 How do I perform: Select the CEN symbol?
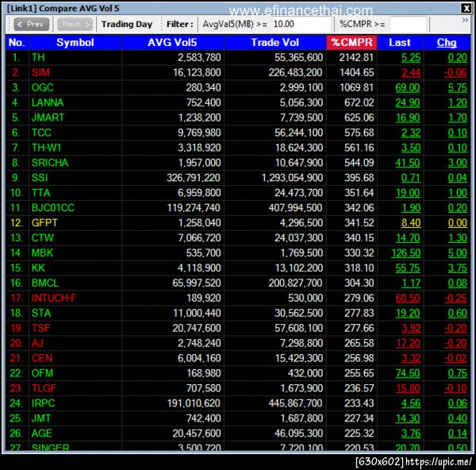click(42, 358)
